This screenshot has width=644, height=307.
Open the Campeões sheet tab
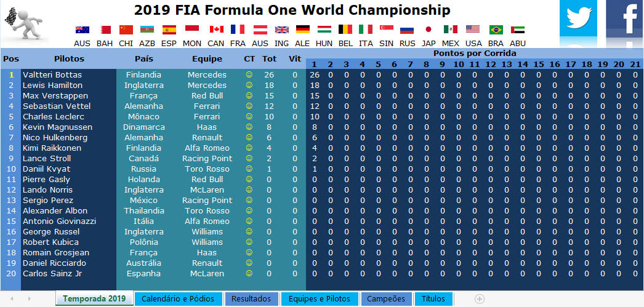pos(386,299)
